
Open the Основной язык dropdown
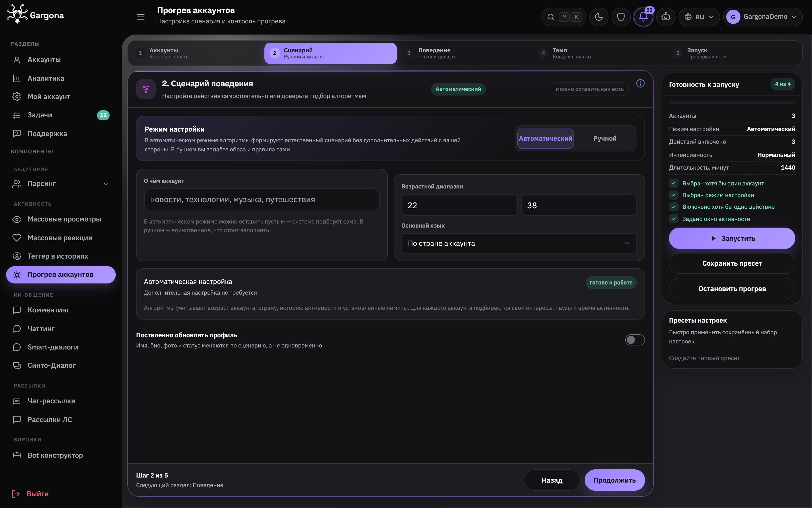[x=519, y=243]
